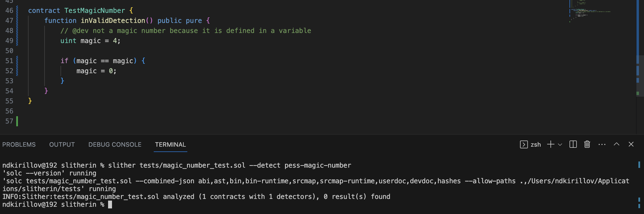Split the terminal pane
The height and width of the screenshot is (214, 644).
(572, 144)
